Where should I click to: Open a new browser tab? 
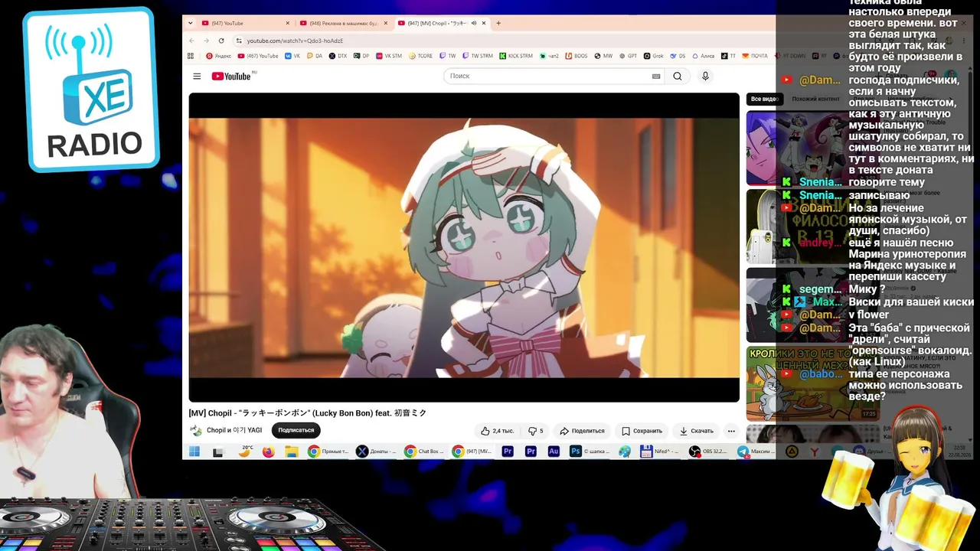[x=498, y=23]
